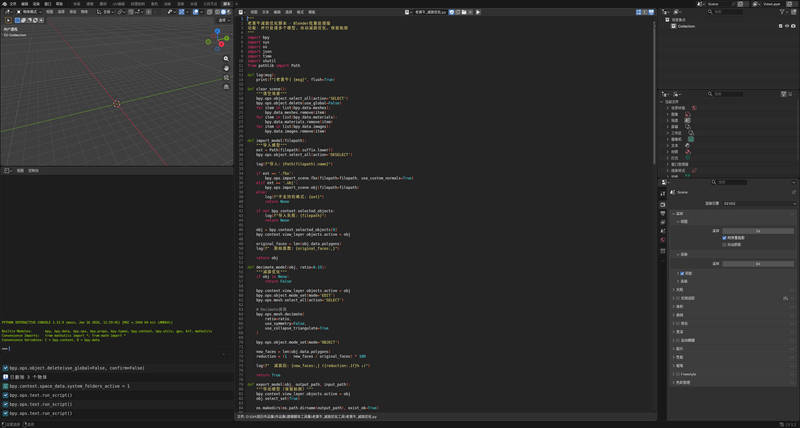Open the 帮助 menu in top bar
This screenshot has height=428, width=800.
point(59,4)
